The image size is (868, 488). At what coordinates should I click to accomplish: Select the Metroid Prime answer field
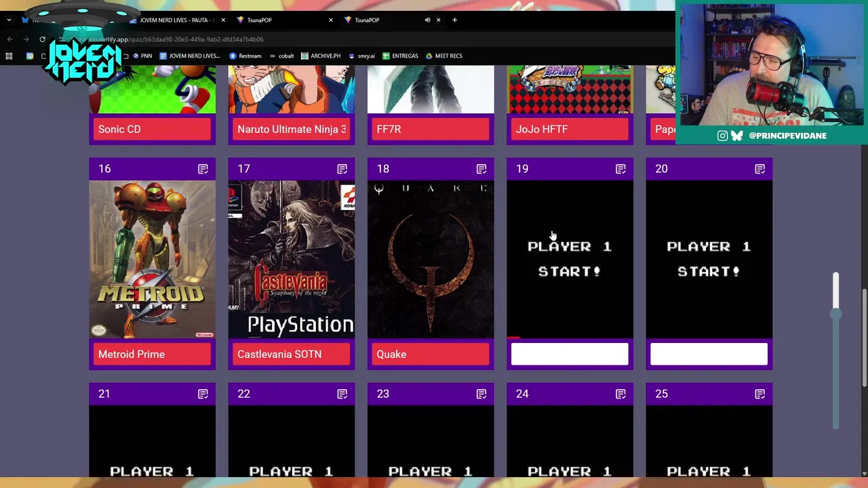(x=152, y=354)
